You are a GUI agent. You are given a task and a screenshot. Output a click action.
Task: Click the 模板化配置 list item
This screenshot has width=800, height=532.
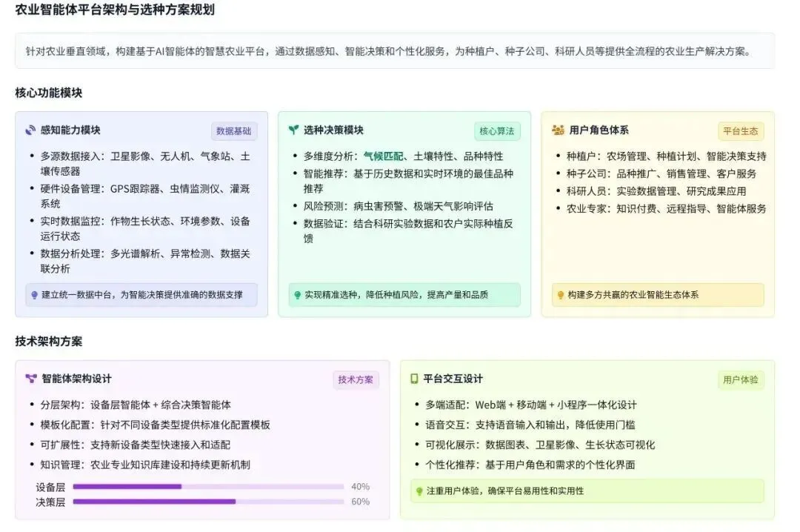[155, 425]
